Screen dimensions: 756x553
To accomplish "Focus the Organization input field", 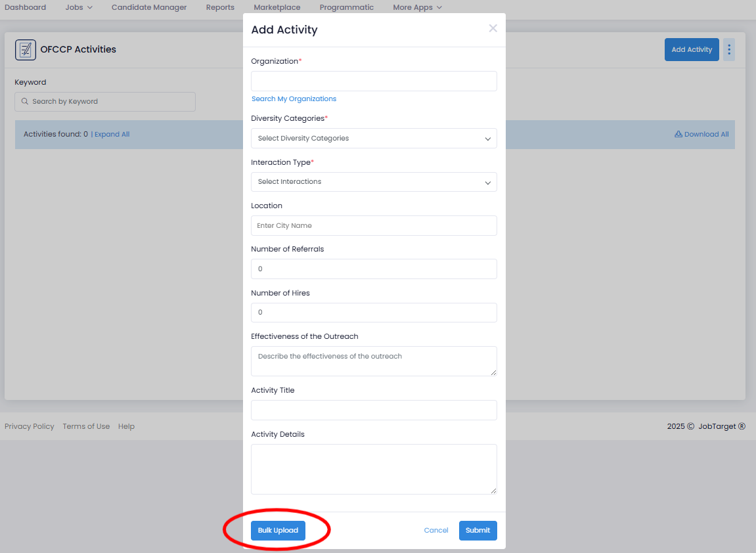I will click(x=374, y=81).
